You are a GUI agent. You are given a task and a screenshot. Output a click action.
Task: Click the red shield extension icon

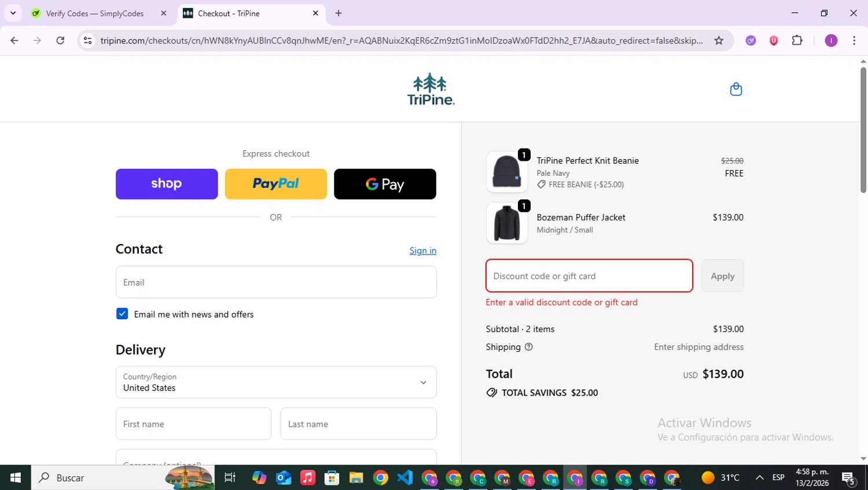coord(774,40)
